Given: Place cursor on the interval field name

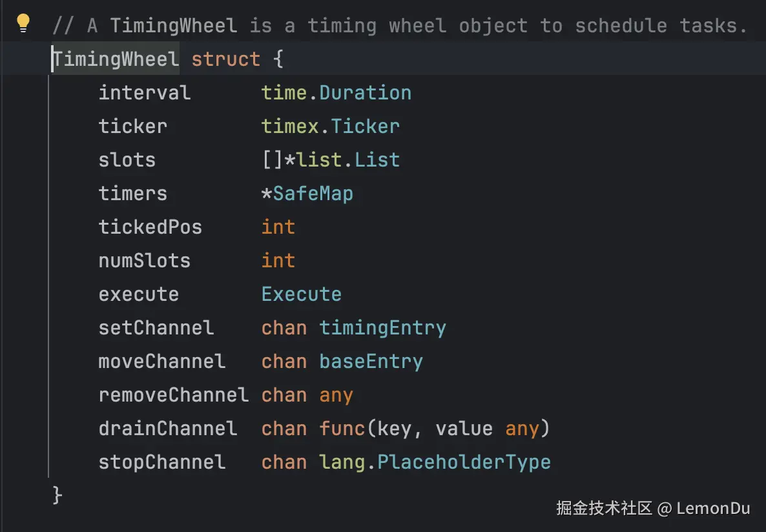Looking at the screenshot, I should 144,93.
